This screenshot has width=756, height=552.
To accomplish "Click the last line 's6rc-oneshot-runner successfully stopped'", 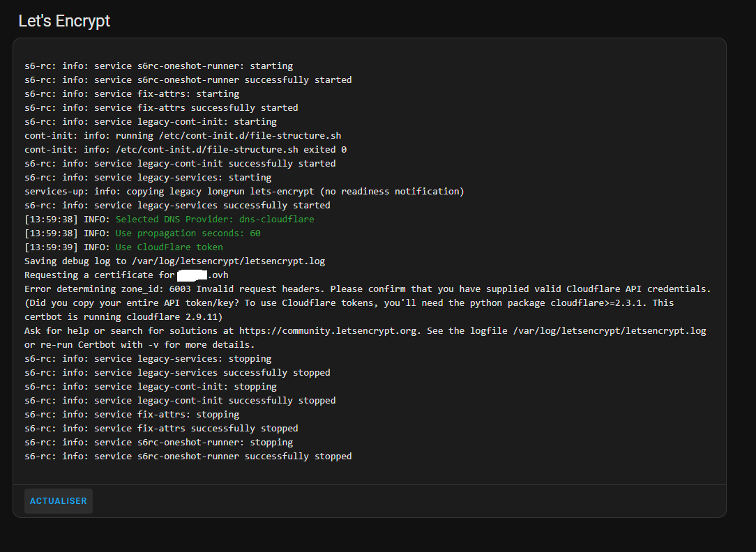I will coord(188,456).
